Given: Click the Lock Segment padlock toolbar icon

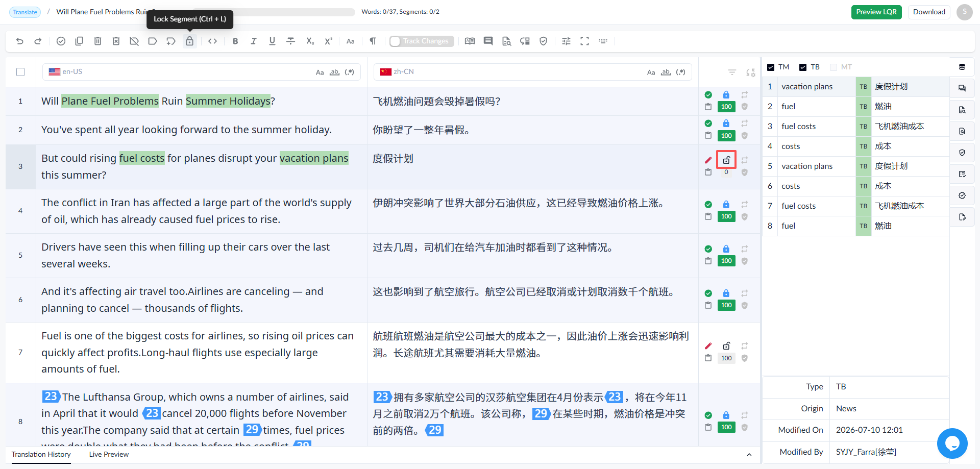Looking at the screenshot, I should pos(189,41).
